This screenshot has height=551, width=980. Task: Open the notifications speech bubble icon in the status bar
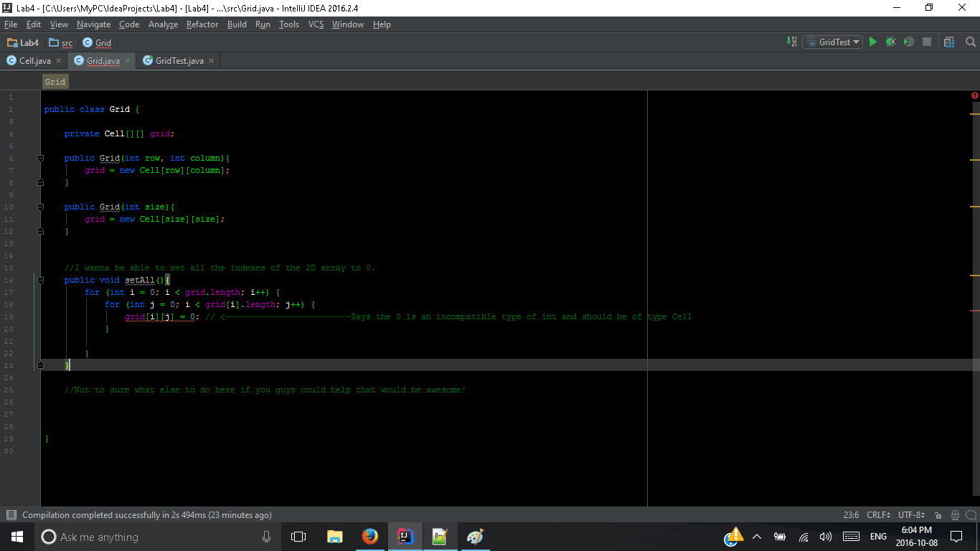tap(971, 515)
